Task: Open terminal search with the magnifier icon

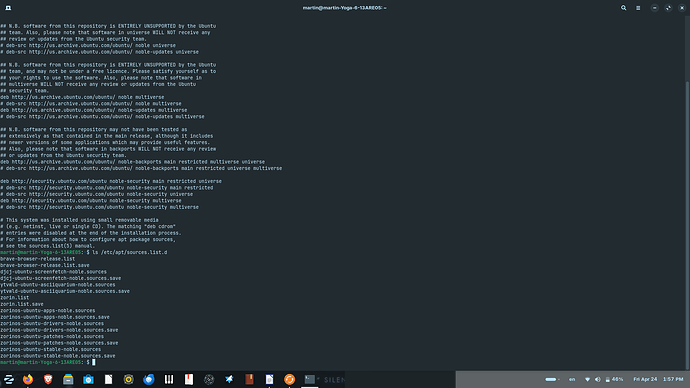Action: [624, 8]
